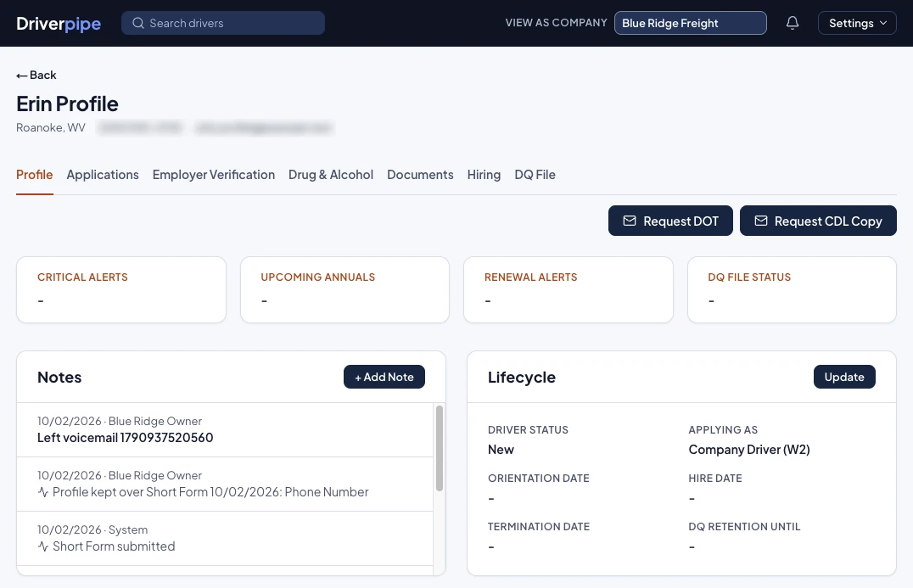Click the View As Company label
The image size is (913, 588).
[x=556, y=23]
